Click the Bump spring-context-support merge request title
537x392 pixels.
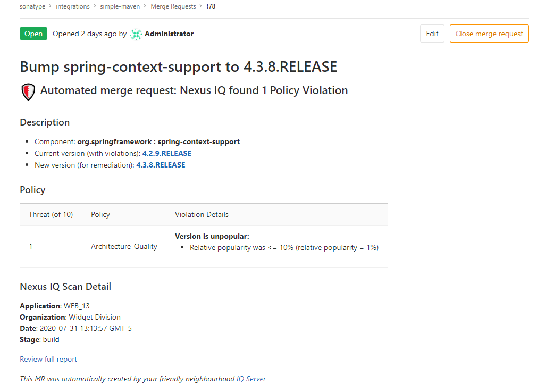pos(179,67)
